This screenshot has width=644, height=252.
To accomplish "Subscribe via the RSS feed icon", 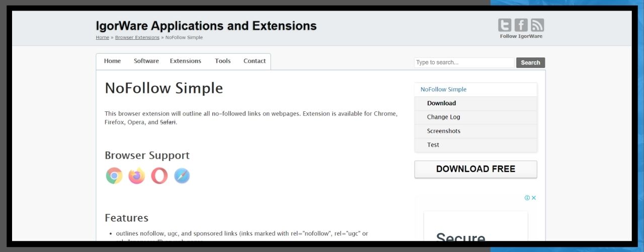I will (x=537, y=25).
